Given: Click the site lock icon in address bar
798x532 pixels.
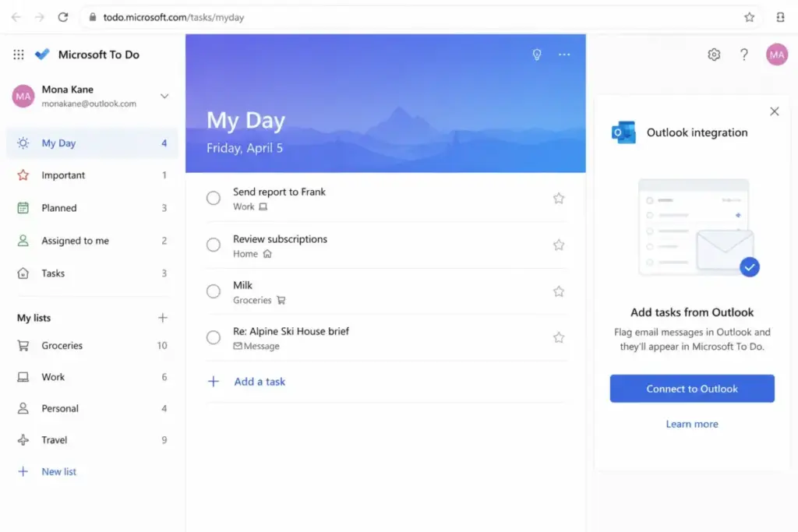Looking at the screenshot, I should pos(92,17).
